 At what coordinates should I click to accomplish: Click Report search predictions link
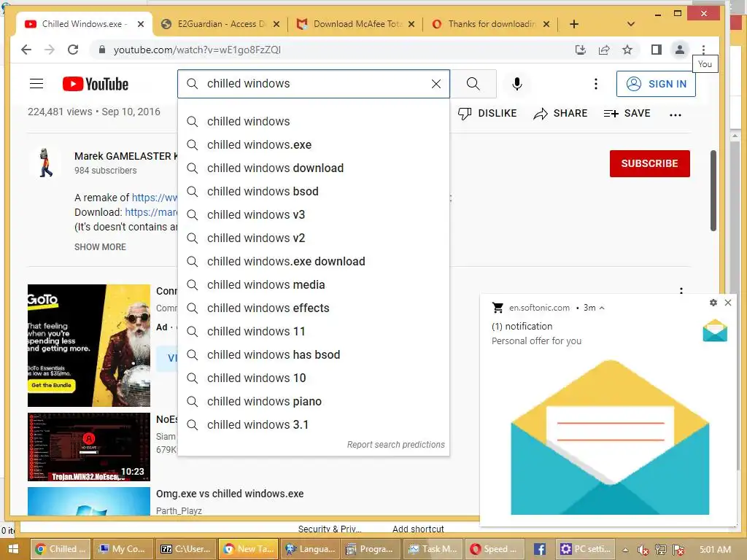pyautogui.click(x=395, y=445)
